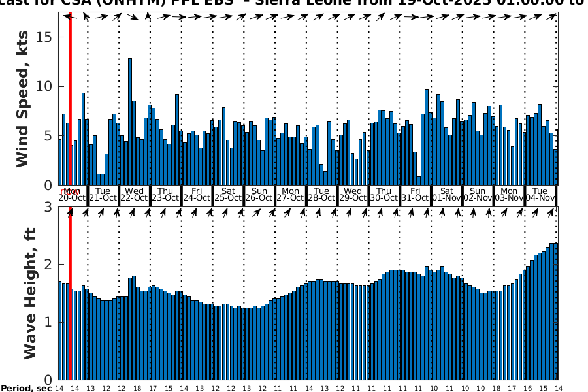The width and height of the screenshot is (588, 392).
Task: Click the first wave direction arrow above wave chart
Action: (71, 212)
